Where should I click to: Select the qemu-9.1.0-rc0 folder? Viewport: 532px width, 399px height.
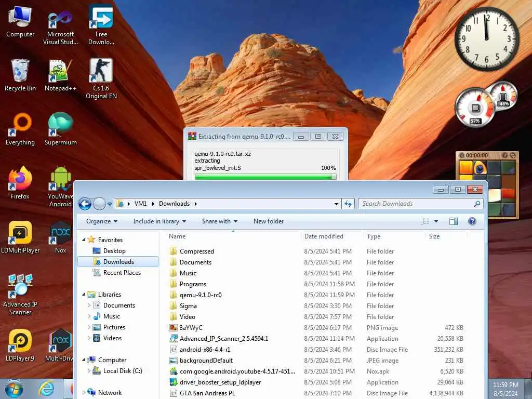pos(201,295)
